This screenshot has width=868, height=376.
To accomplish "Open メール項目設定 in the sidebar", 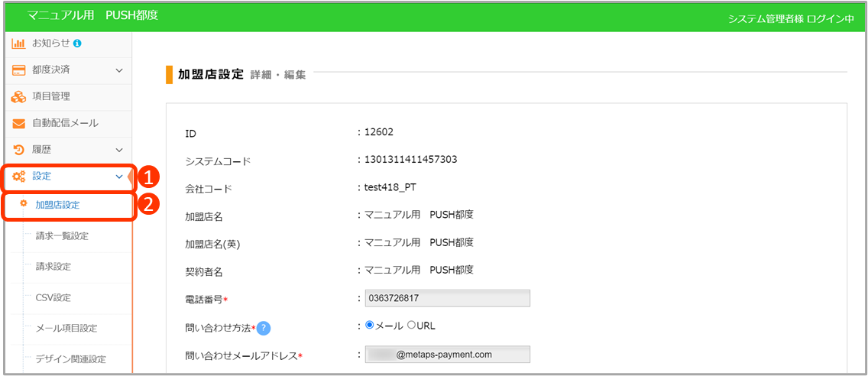I will pos(66,328).
